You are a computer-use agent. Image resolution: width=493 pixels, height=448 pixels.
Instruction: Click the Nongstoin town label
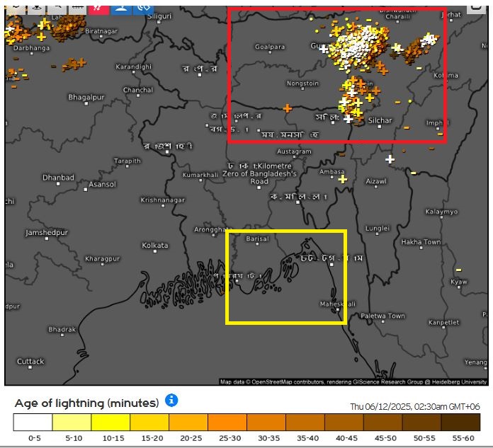coord(302,84)
